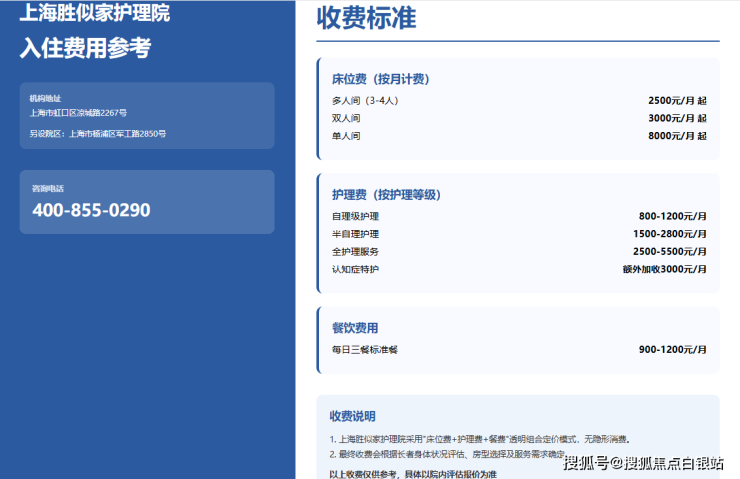Select the 全护理服务 row label
The image size is (740, 479).
[x=355, y=252]
